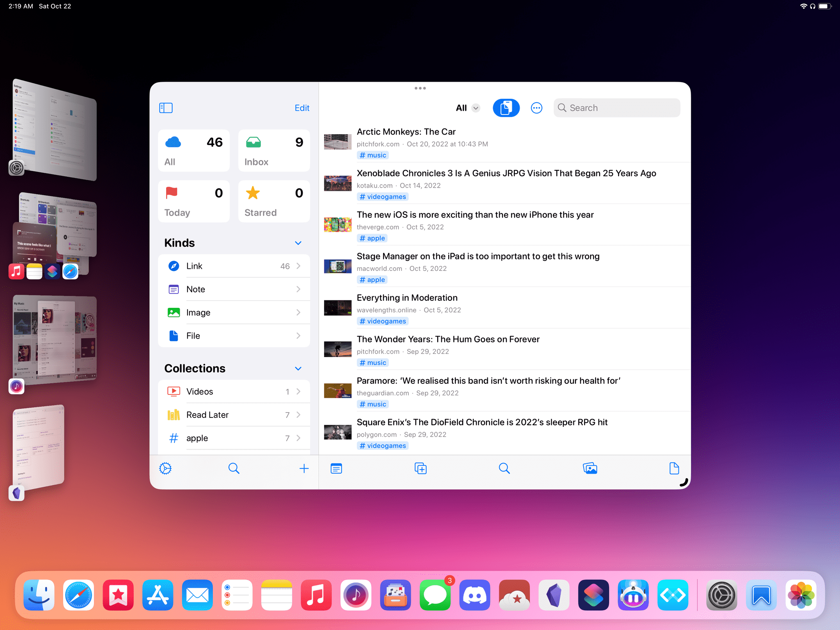
Task: Click the add multiple items icon
Action: pyautogui.click(x=420, y=468)
